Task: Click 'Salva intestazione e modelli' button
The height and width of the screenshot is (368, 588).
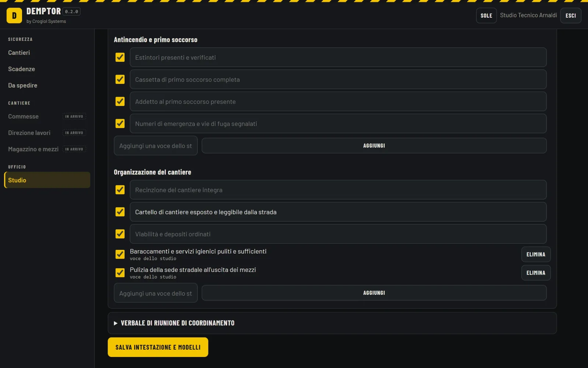Action: click(x=158, y=347)
